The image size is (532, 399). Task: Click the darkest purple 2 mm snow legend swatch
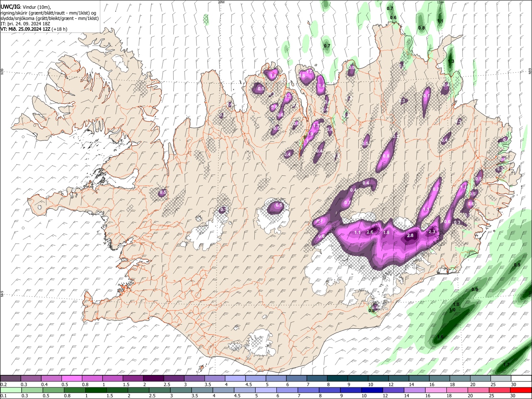(x=153, y=379)
